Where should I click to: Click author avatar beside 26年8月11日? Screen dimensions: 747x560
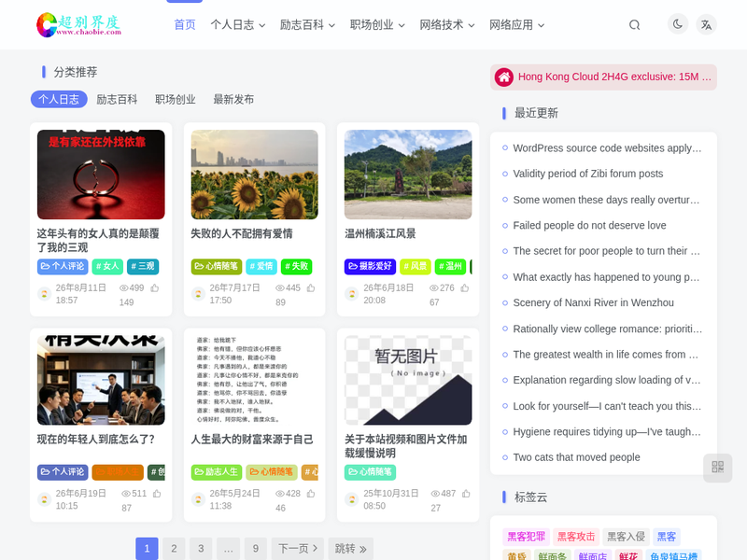[x=44, y=294]
